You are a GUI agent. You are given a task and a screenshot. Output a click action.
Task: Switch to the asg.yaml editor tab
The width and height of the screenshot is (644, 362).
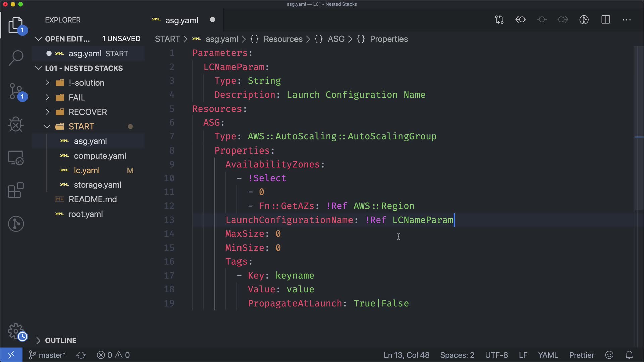point(181,20)
